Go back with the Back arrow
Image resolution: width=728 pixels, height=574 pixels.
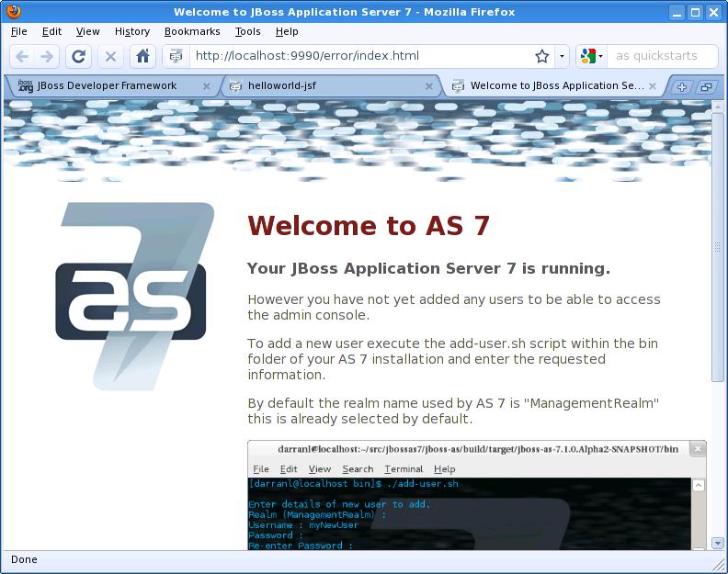point(22,57)
